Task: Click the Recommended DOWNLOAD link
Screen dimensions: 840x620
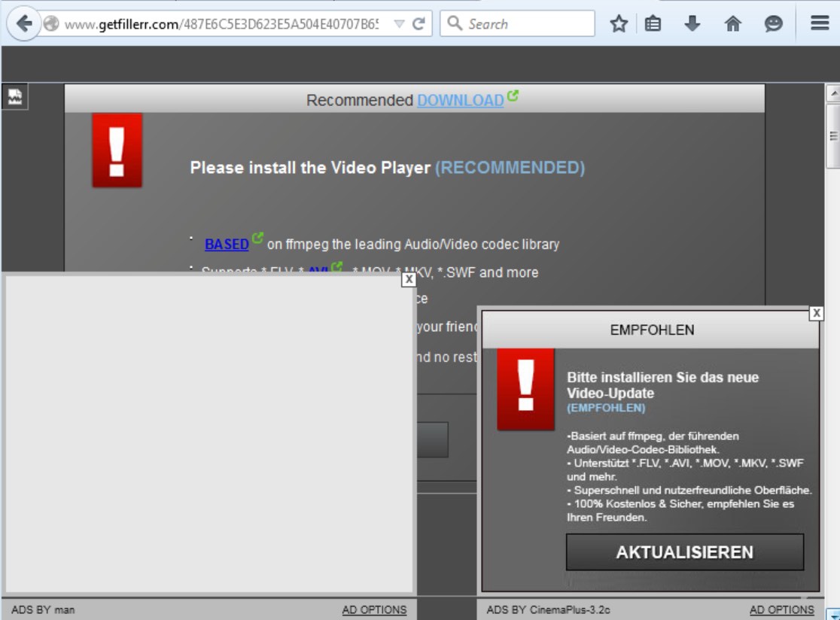Action: coord(460,101)
